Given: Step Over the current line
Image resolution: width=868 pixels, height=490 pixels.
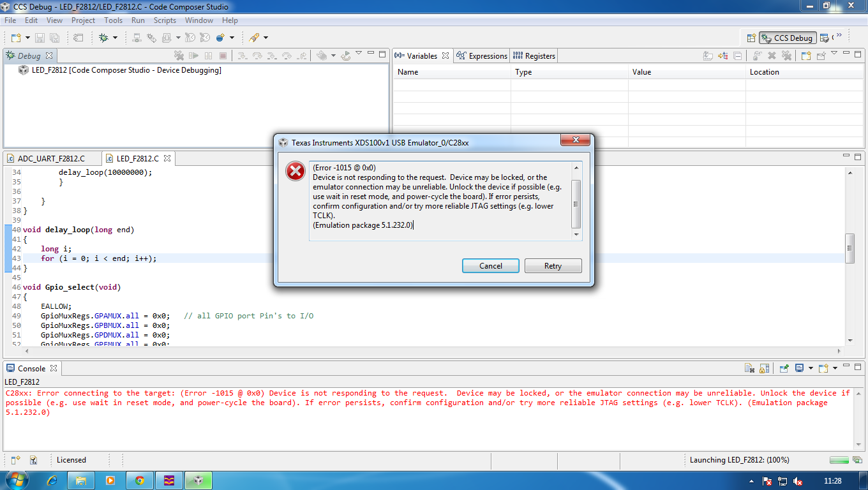Looking at the screenshot, I should [257, 56].
